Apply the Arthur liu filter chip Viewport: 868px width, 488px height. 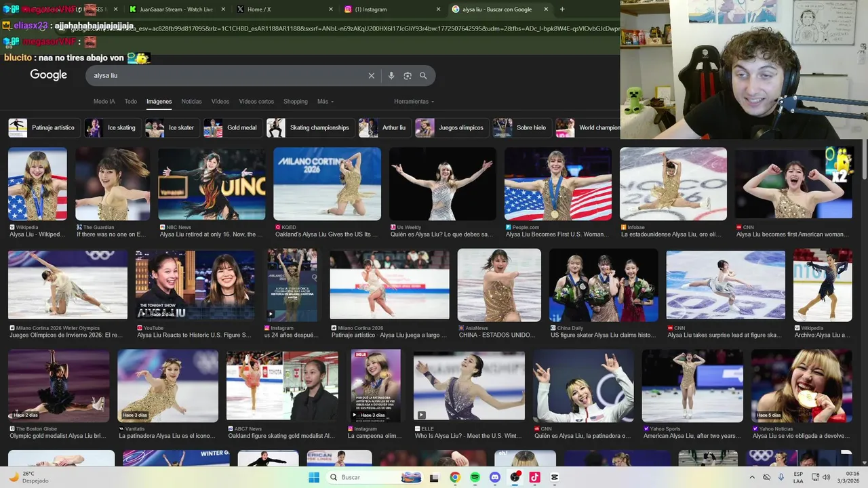tap(384, 127)
